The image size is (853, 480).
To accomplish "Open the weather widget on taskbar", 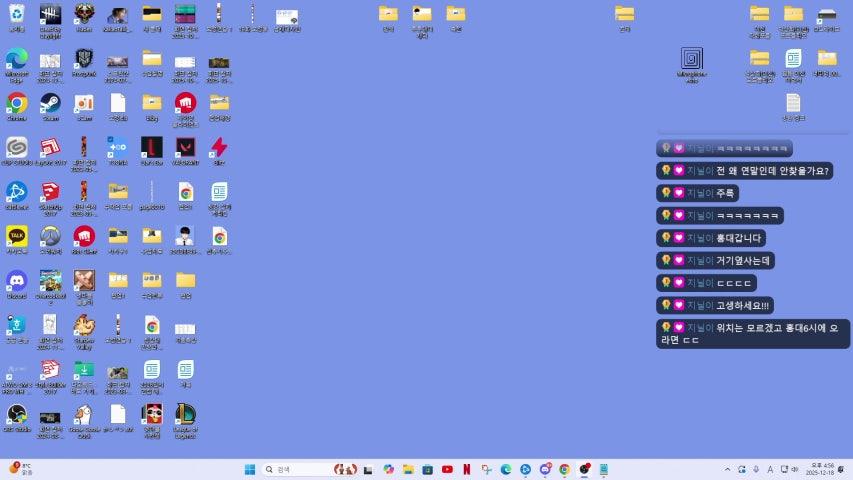I will pos(20,469).
